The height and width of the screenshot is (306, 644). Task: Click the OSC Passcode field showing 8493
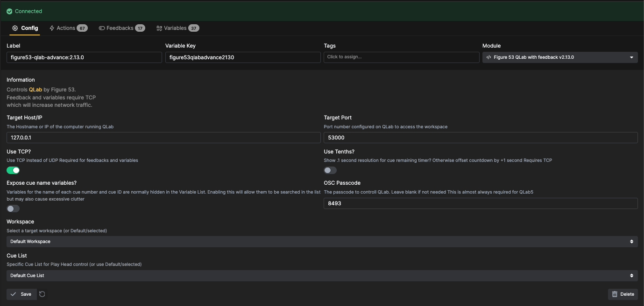coord(481,203)
